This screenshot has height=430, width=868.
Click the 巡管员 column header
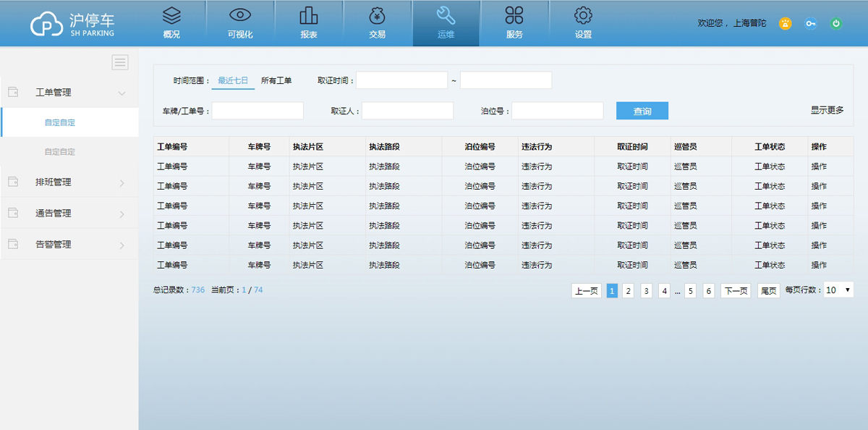coord(685,147)
